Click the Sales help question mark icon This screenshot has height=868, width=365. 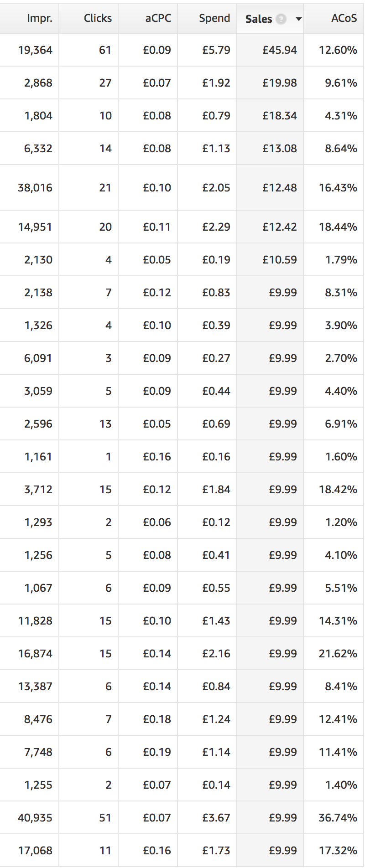(x=282, y=19)
